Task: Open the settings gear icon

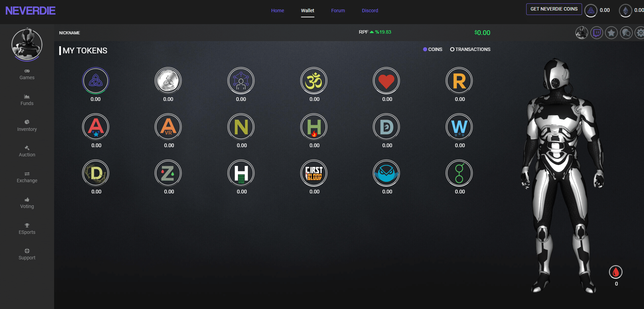Action: [640, 33]
